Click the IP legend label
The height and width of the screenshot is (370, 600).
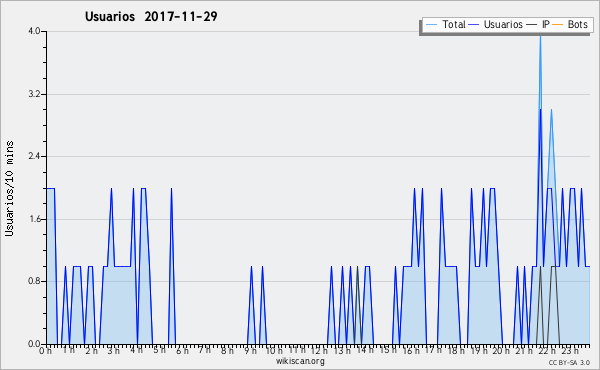pyautogui.click(x=546, y=24)
